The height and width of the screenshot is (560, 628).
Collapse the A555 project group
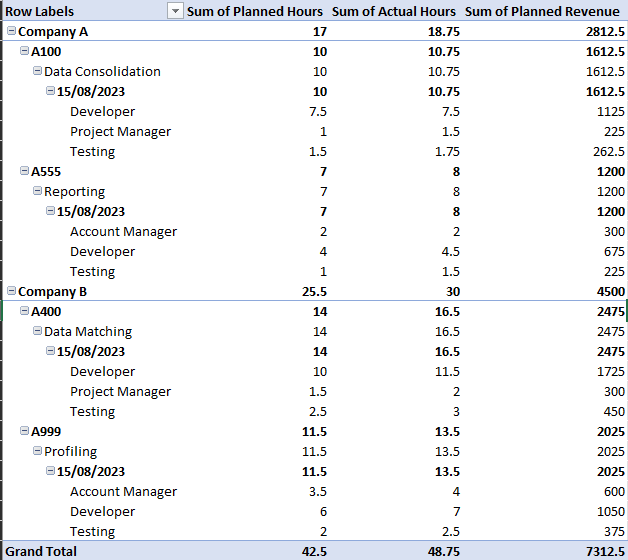pos(24,171)
